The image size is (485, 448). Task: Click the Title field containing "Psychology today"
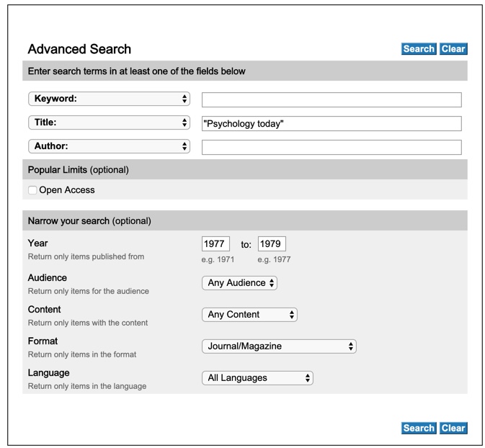tap(332, 124)
